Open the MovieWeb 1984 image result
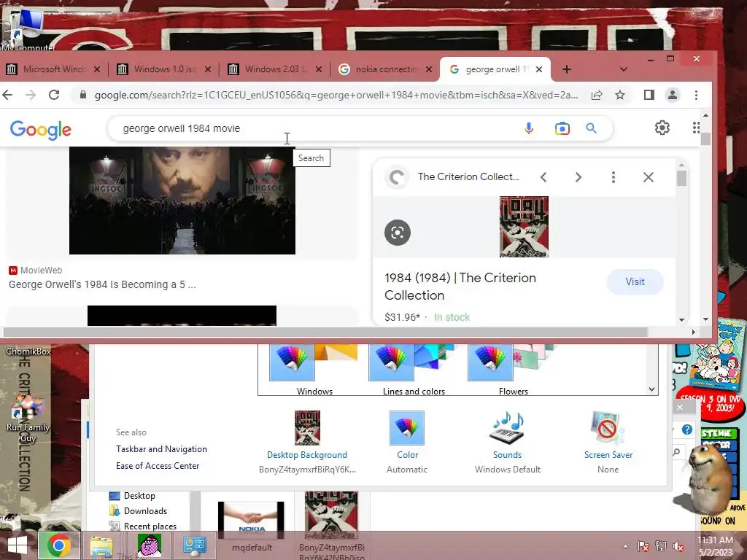This screenshot has width=747, height=560. [x=182, y=201]
